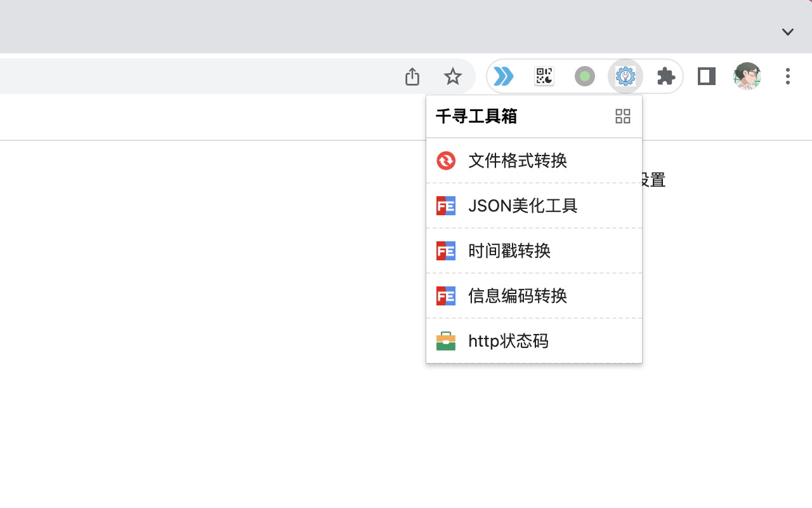Open the 文件格式转换 red conversion icon
The image size is (812, 508).
[446, 161]
